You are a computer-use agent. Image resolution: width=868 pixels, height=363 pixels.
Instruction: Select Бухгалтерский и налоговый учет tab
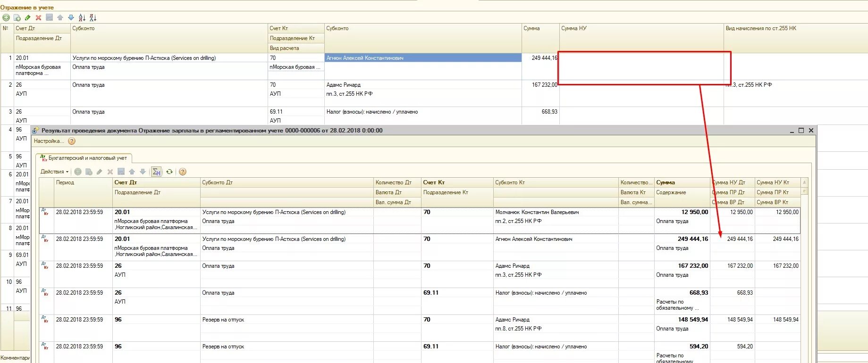84,158
